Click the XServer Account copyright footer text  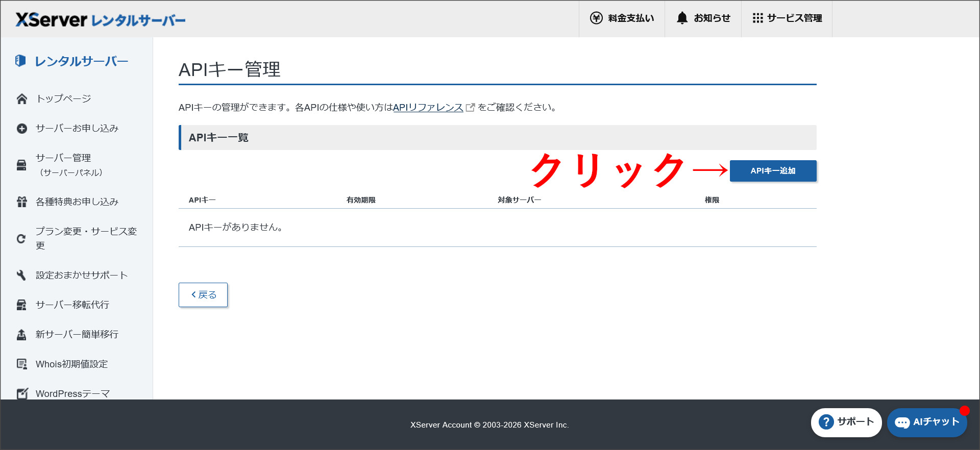coord(489,425)
